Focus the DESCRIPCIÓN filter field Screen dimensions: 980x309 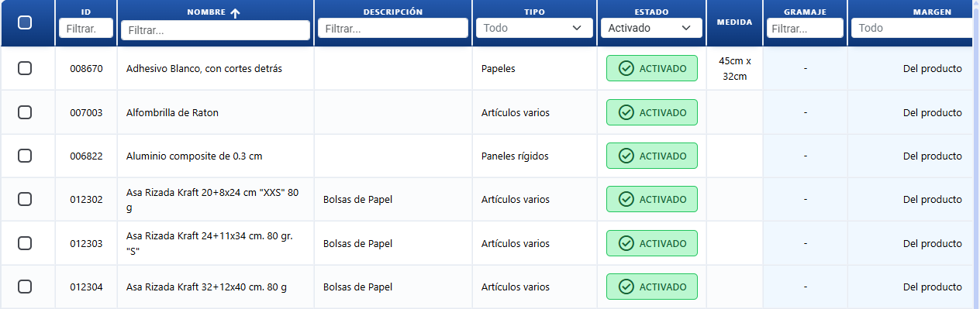(393, 28)
